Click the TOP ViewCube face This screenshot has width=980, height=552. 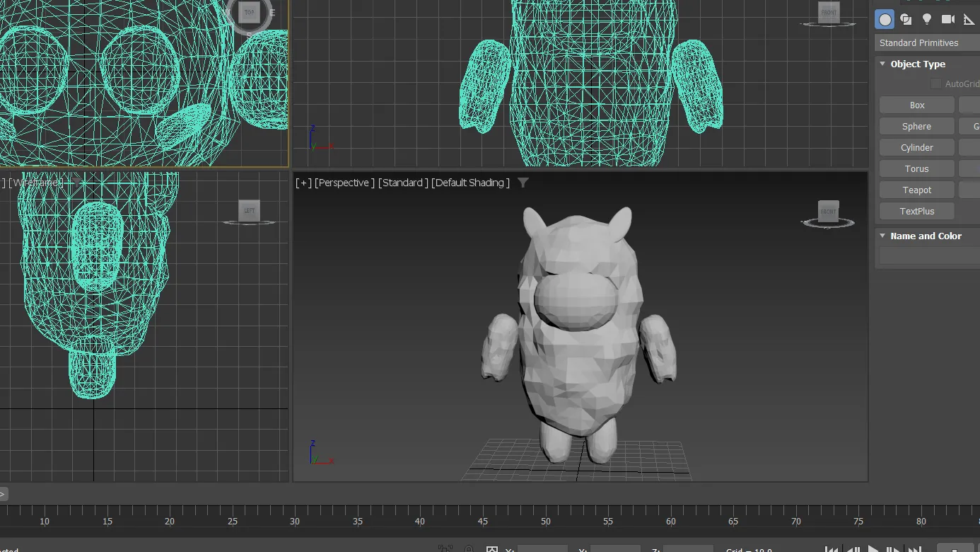(x=249, y=13)
